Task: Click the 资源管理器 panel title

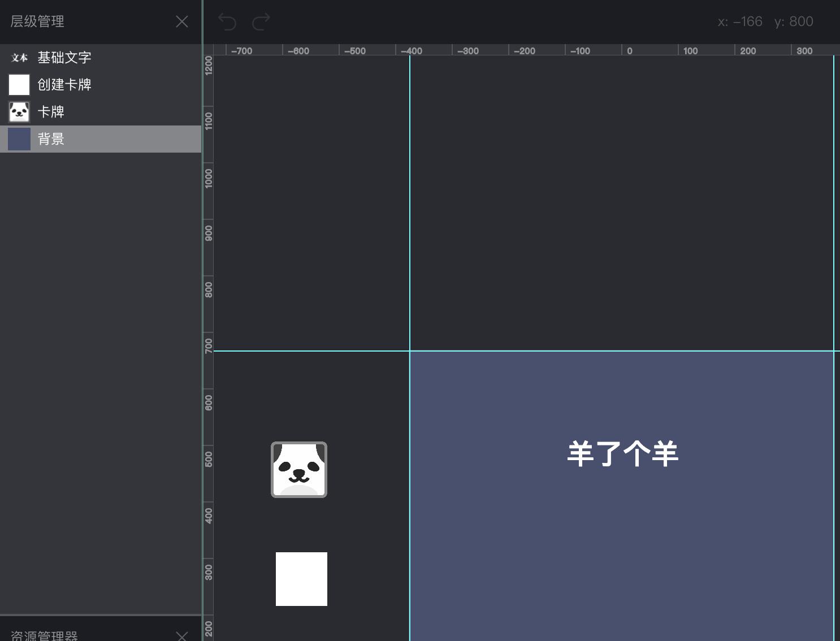Action: (x=44, y=636)
